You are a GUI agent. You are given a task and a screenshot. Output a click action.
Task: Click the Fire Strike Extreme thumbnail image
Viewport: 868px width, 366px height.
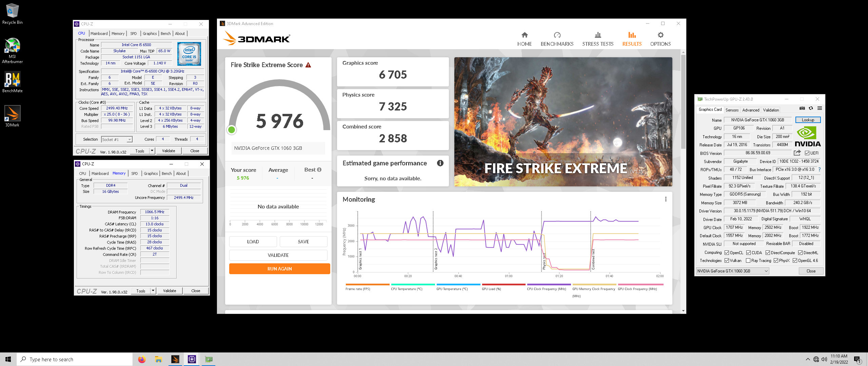(x=563, y=122)
